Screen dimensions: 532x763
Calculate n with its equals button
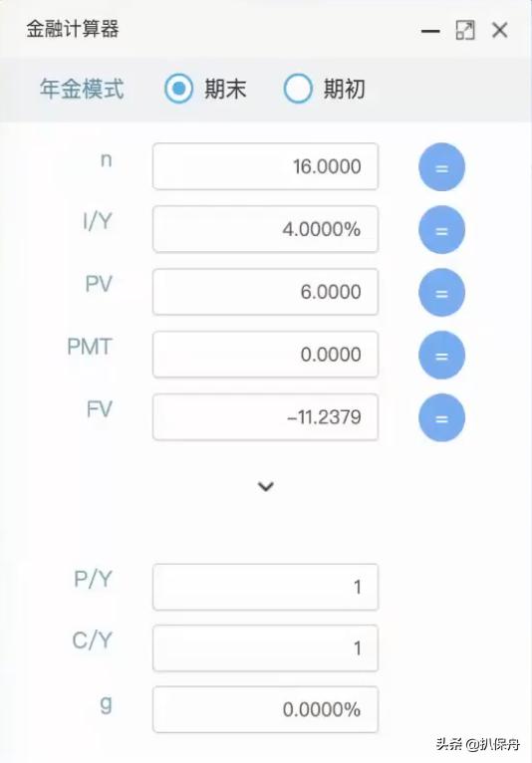[441, 167]
